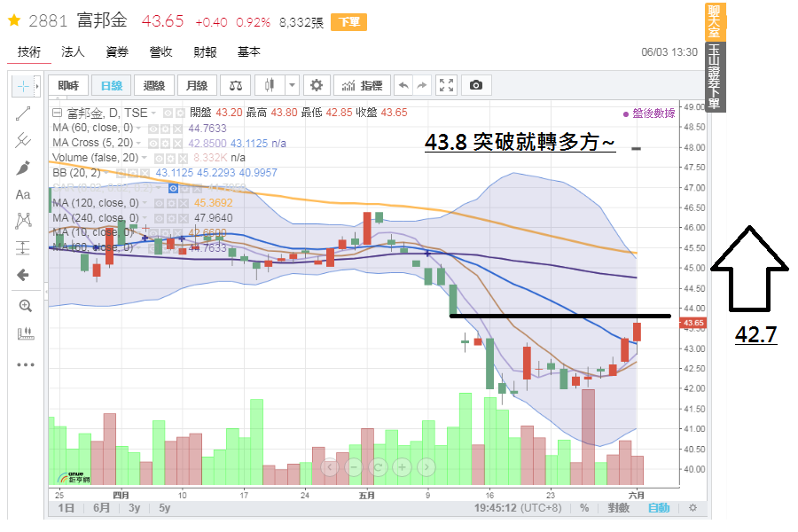The height and width of the screenshot is (532, 798).
Task: Open the MA (120, close, 0) dropdown arrow
Action: tap(145, 203)
